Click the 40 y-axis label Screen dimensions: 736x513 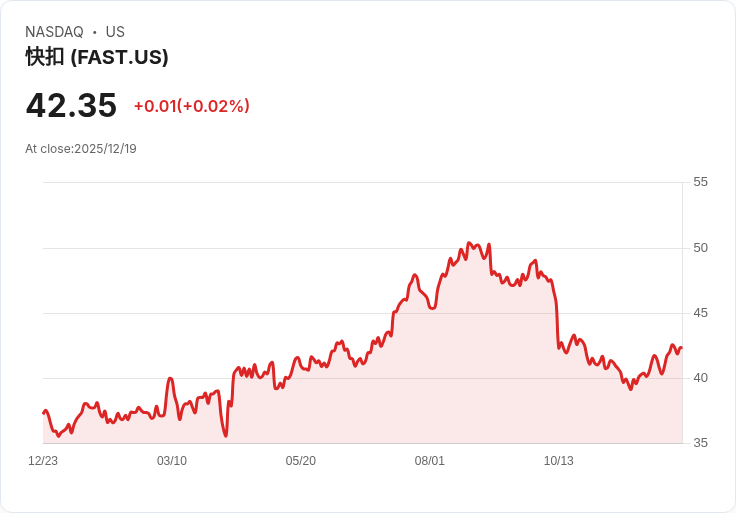point(700,378)
